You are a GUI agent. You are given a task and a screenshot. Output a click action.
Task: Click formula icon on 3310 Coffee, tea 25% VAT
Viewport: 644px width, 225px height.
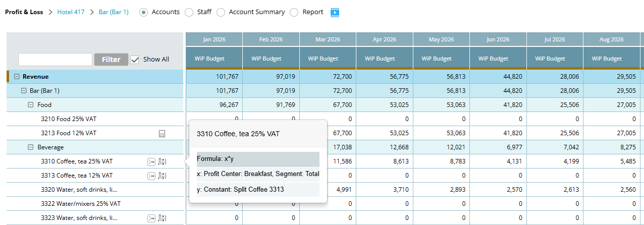tap(163, 161)
